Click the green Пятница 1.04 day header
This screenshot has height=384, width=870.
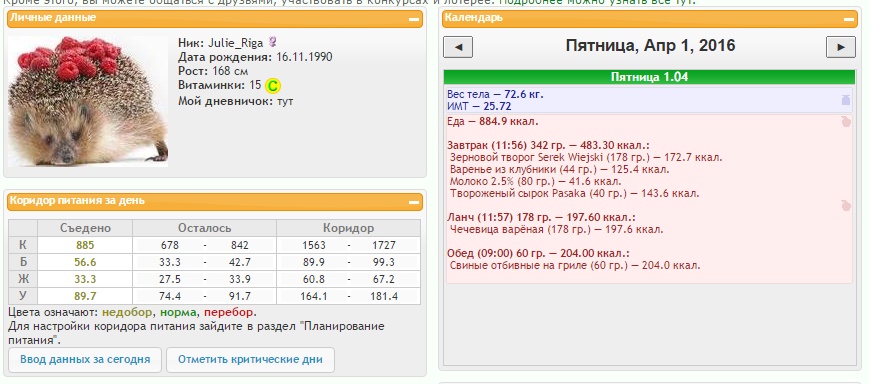[x=649, y=77]
